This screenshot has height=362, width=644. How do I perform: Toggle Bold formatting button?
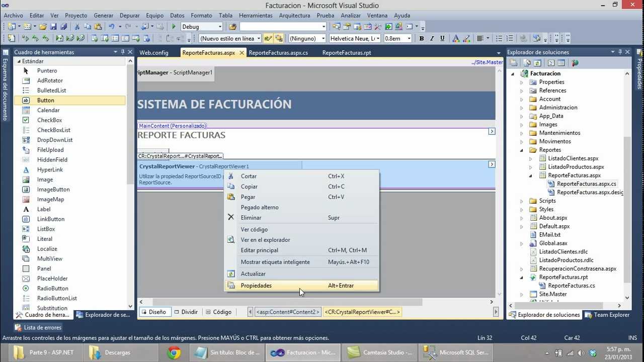point(422,38)
